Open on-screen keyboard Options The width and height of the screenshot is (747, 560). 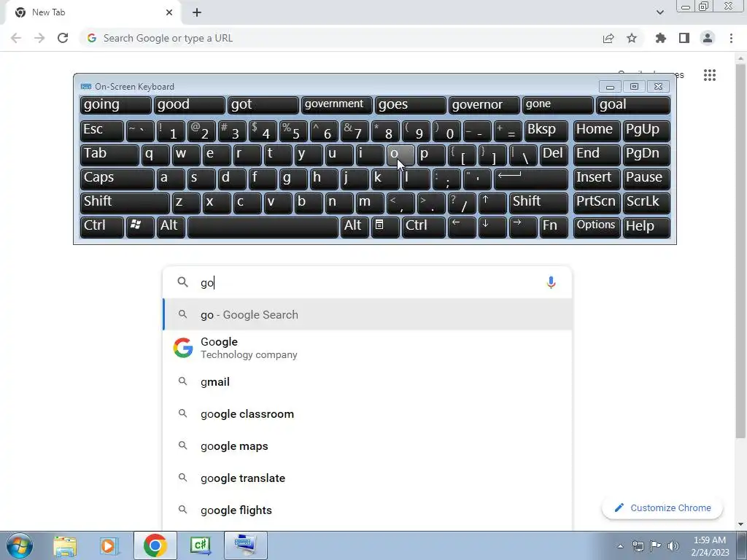pos(597,227)
